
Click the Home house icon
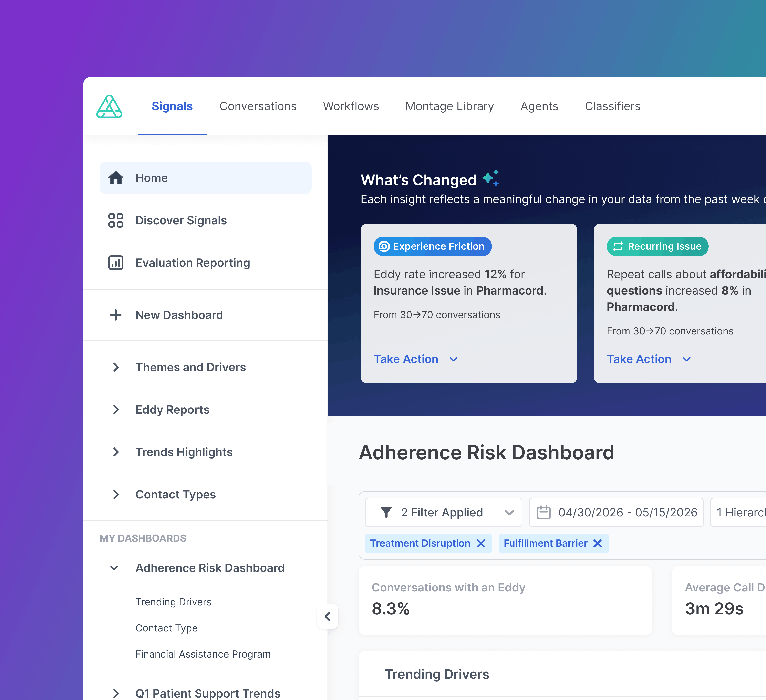pos(116,178)
